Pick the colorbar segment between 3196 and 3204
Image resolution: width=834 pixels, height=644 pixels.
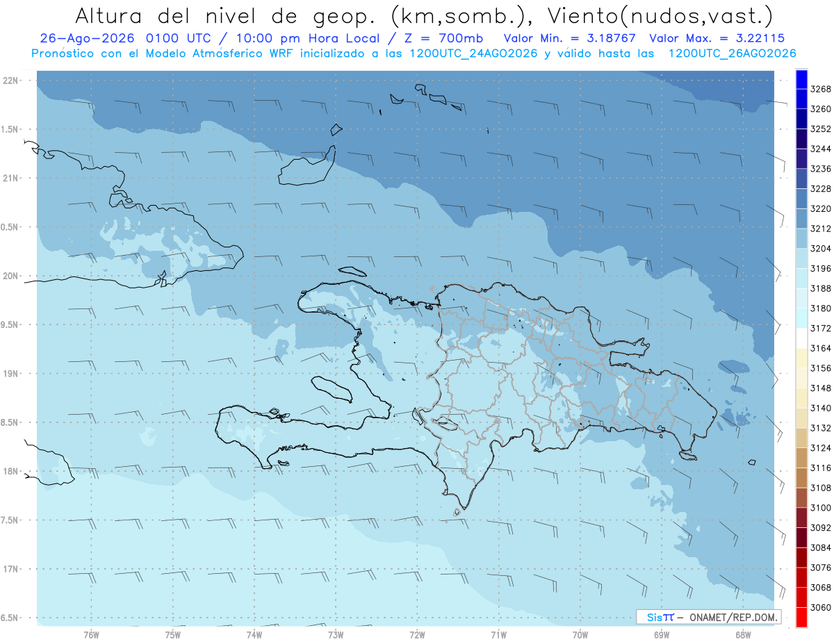tap(801, 258)
